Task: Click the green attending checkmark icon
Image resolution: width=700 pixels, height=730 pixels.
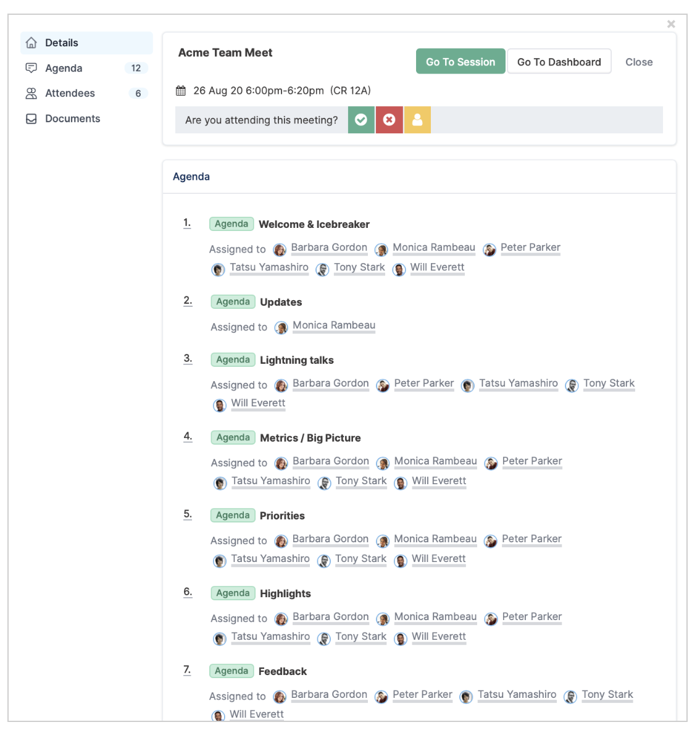Action: point(360,120)
